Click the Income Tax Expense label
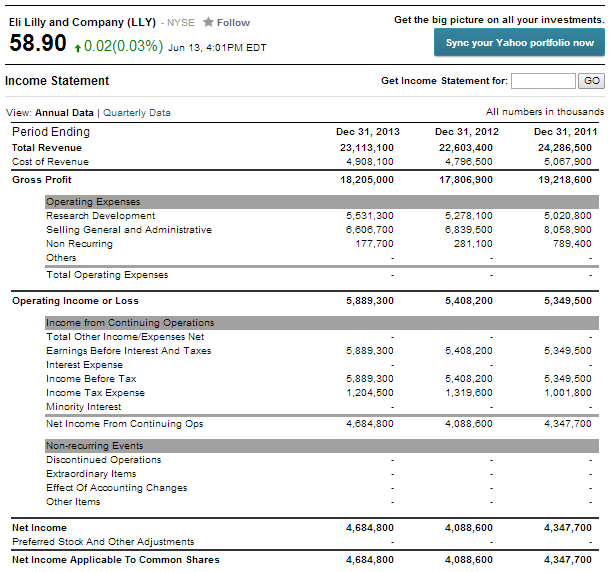 [96, 393]
